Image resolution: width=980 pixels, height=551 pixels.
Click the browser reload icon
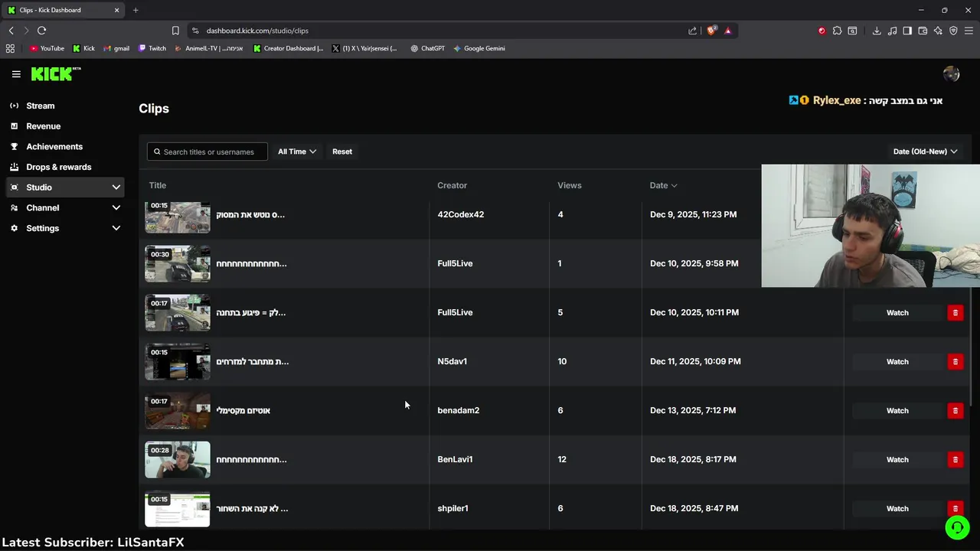tap(41, 31)
